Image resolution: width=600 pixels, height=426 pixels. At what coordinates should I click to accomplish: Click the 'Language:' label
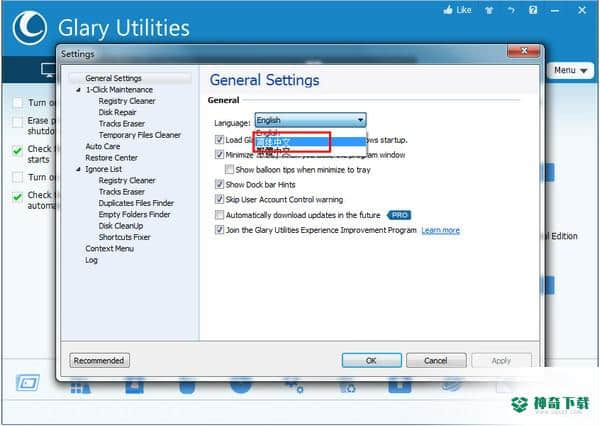(x=232, y=123)
